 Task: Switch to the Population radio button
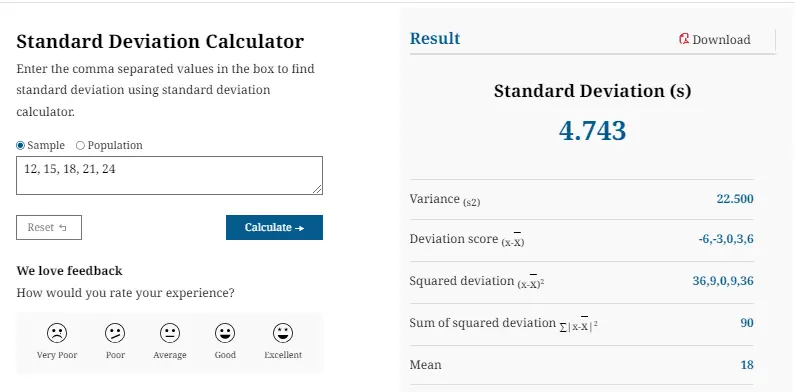pyautogui.click(x=80, y=146)
